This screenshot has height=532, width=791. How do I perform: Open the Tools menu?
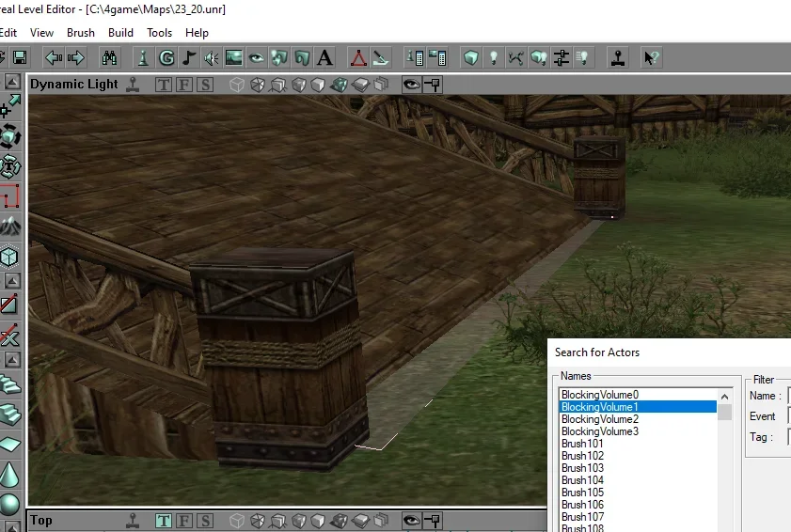(x=159, y=33)
